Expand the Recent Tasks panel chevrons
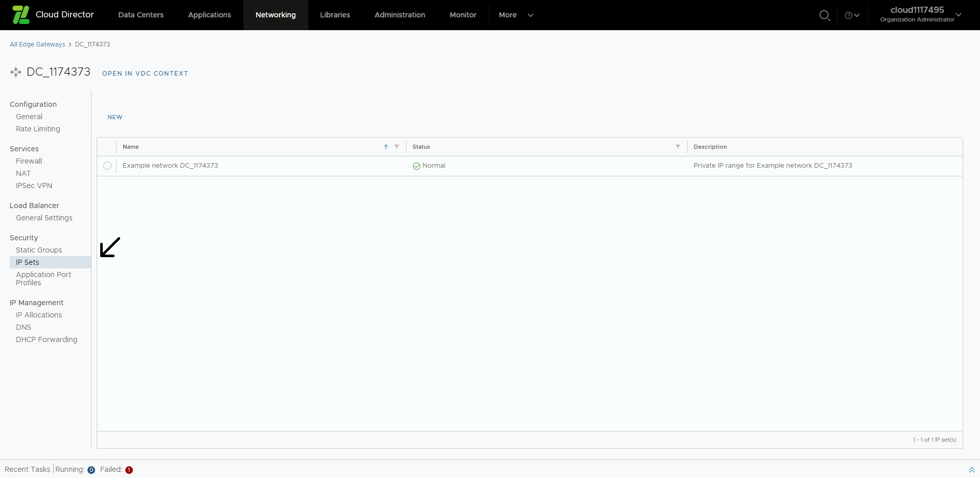Viewport: 980px width, 478px height. click(972, 470)
